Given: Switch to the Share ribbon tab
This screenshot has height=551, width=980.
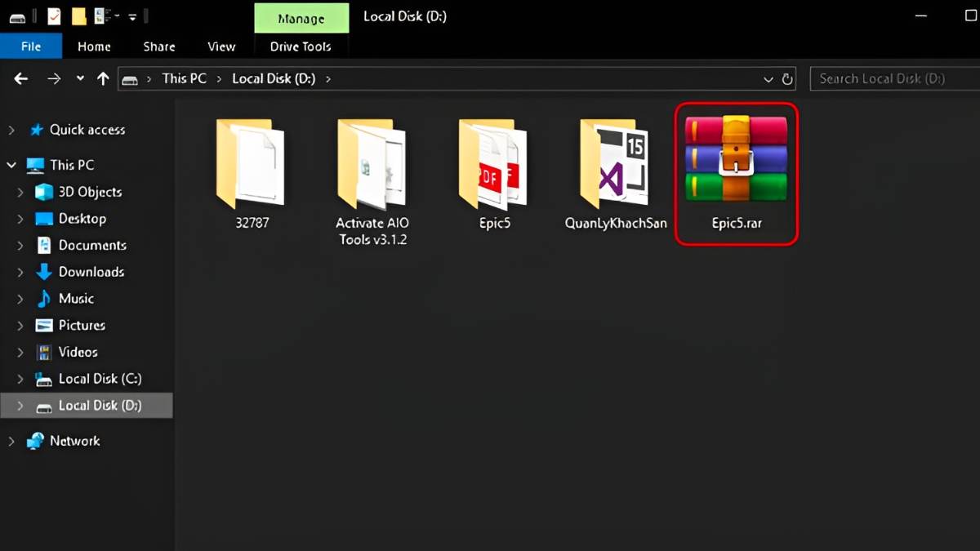Looking at the screenshot, I should pyautogui.click(x=159, y=47).
